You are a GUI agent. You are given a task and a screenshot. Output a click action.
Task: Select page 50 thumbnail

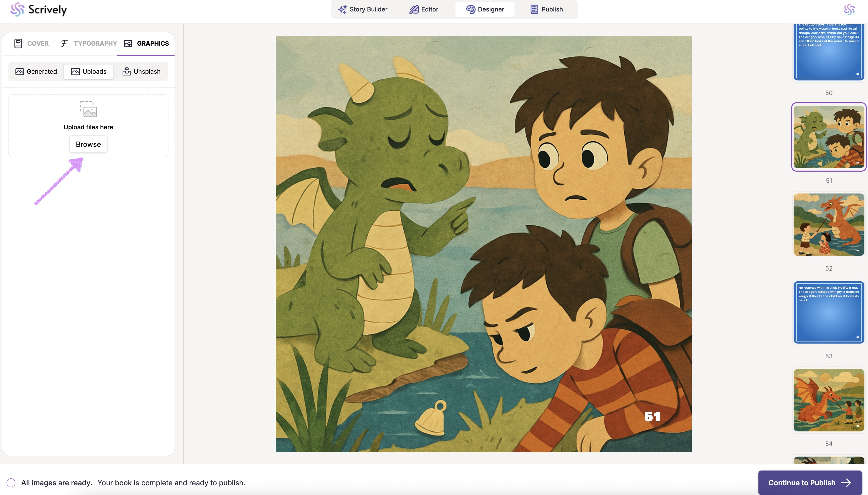828,51
